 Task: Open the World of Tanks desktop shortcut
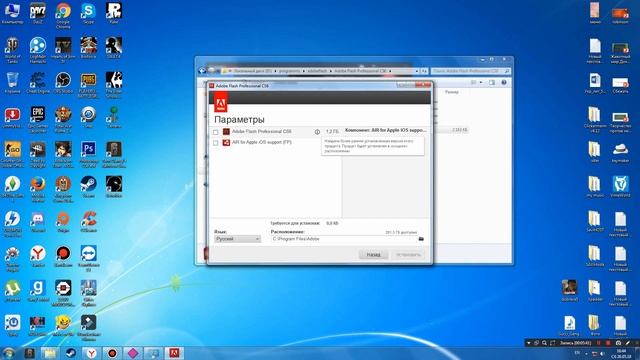[12, 50]
